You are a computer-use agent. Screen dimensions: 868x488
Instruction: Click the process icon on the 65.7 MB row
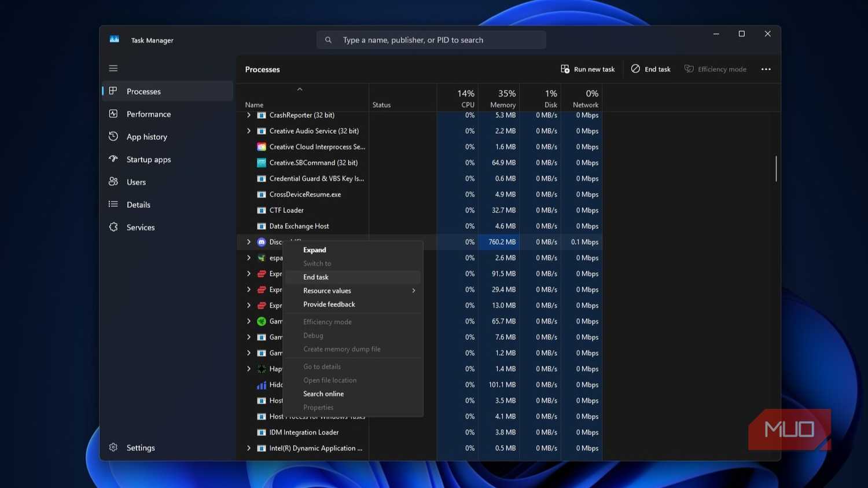tap(262, 321)
